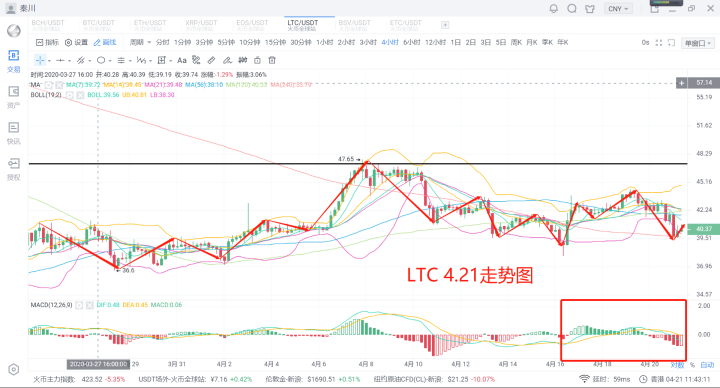720x388 pixels.
Task: Select the parallel channel drawing tool
Action: point(81,60)
